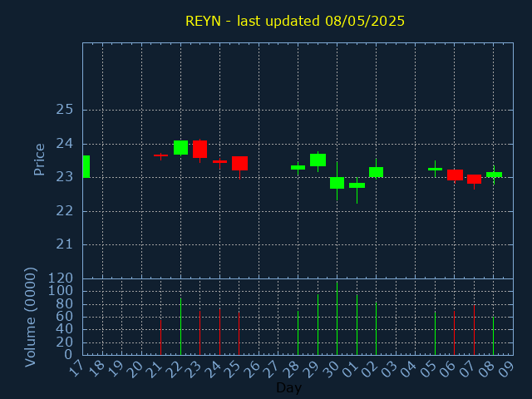Select day label 03 on the x-axis

[389, 369]
